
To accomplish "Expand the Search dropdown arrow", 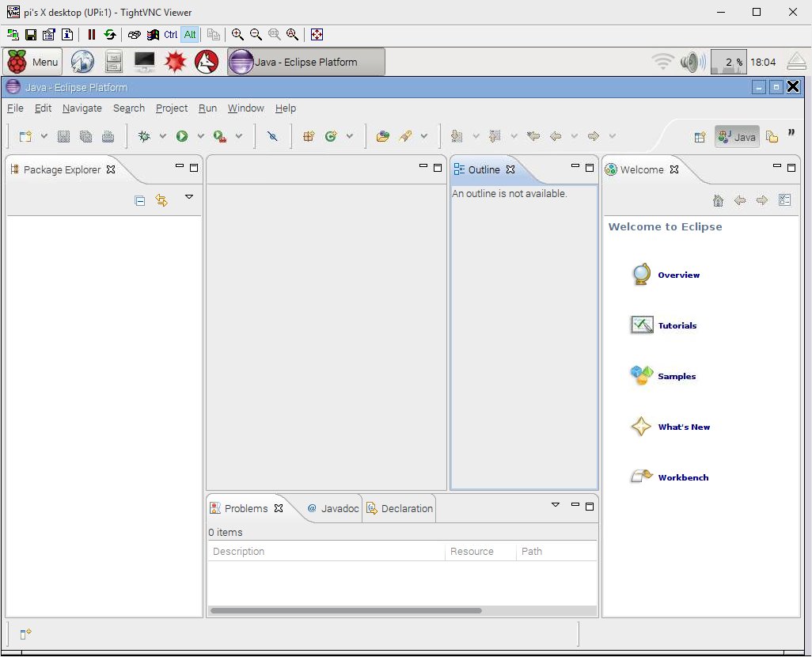I will [424, 136].
